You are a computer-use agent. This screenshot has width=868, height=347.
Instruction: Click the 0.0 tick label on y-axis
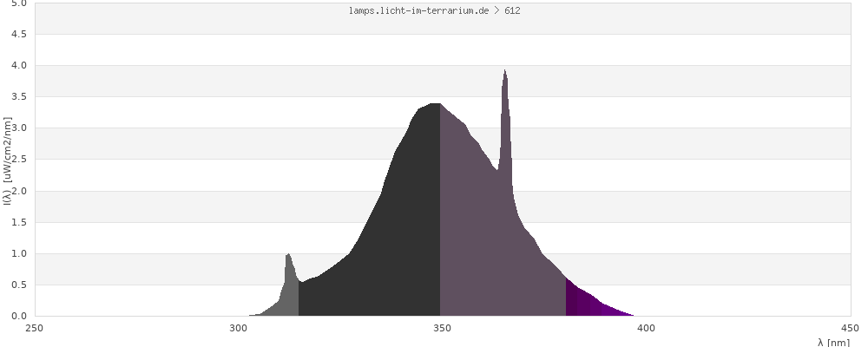point(18,316)
